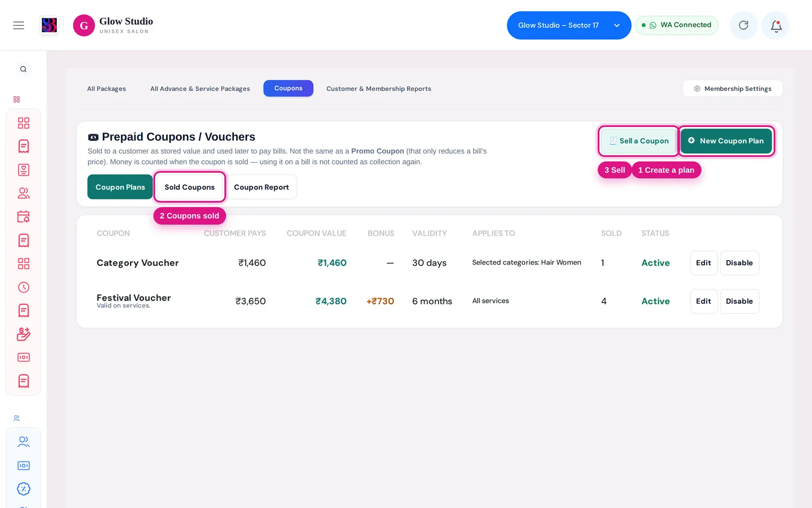This screenshot has width=812, height=508.
Task: Click the colorful app logo thumbnail in header
Action: pos(49,25)
